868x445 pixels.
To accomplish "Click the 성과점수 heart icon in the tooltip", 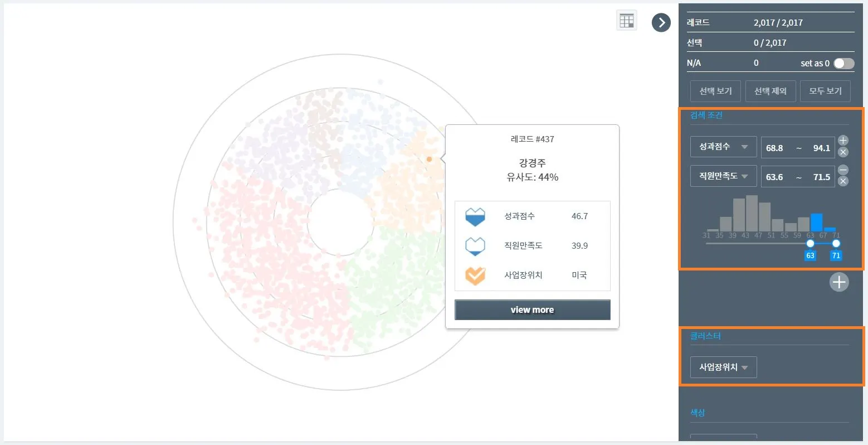I will [475, 216].
